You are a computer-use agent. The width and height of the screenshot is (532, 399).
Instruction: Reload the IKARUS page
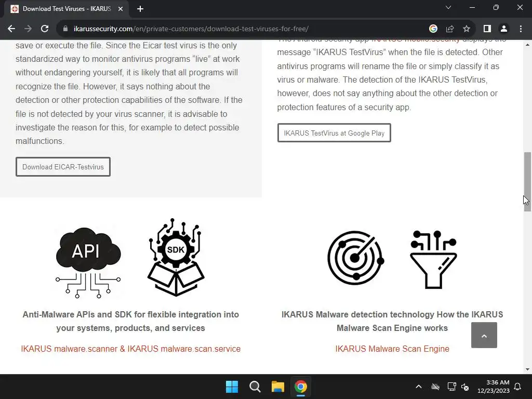click(x=45, y=29)
